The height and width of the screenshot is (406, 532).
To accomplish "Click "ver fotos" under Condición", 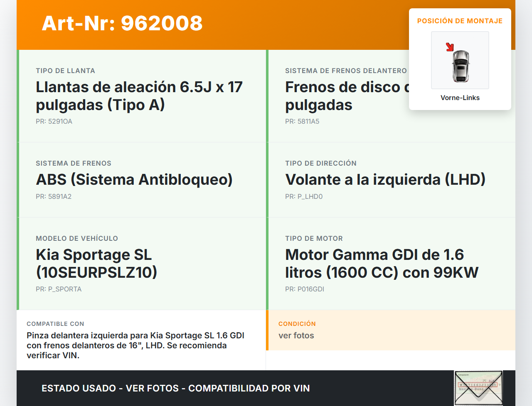I will 296,335.
